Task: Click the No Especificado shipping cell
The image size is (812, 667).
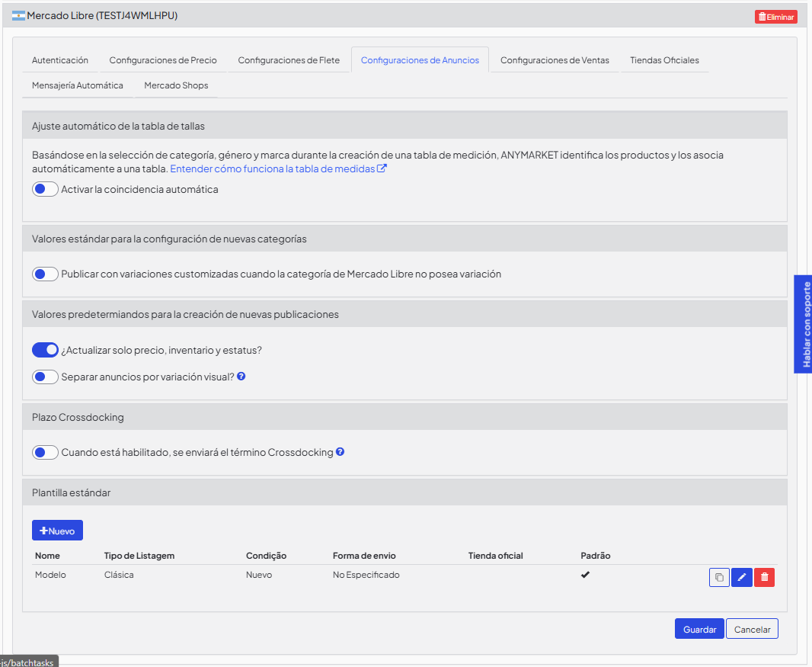Action: [x=366, y=575]
